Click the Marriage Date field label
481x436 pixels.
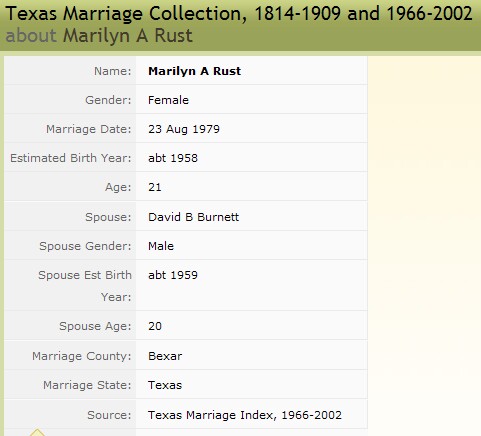pyautogui.click(x=89, y=129)
